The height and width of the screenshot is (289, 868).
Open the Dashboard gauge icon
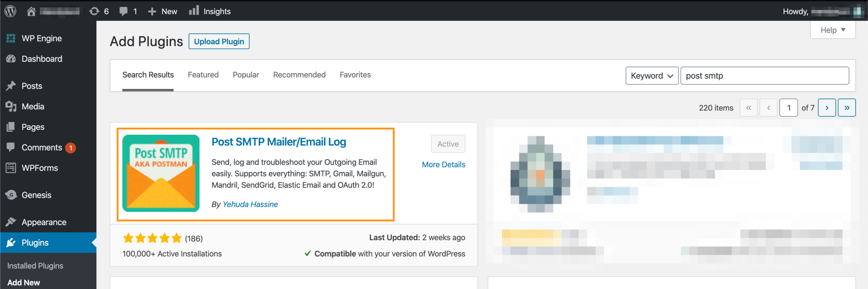click(11, 59)
